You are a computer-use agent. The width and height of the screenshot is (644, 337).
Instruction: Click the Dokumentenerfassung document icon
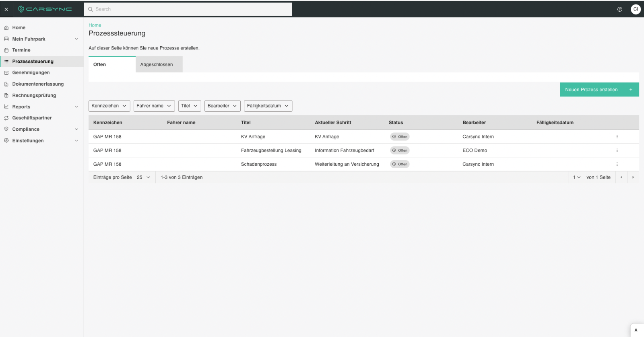pos(6,84)
